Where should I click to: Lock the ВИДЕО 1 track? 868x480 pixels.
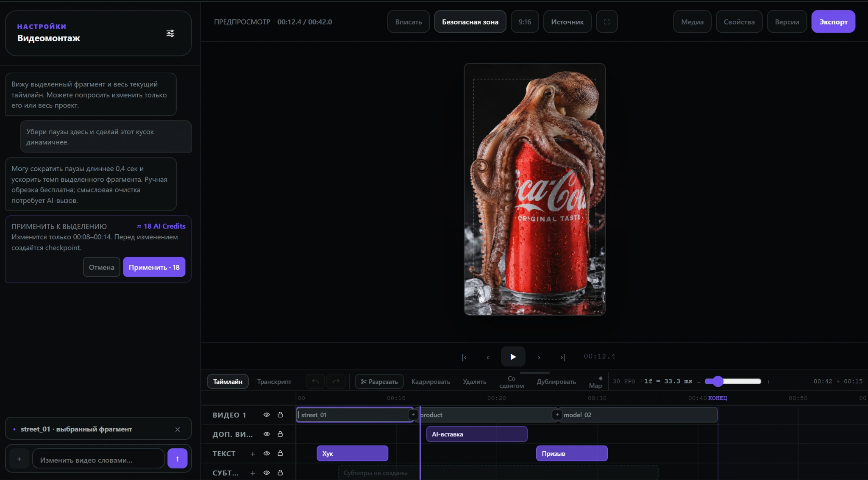coord(280,415)
